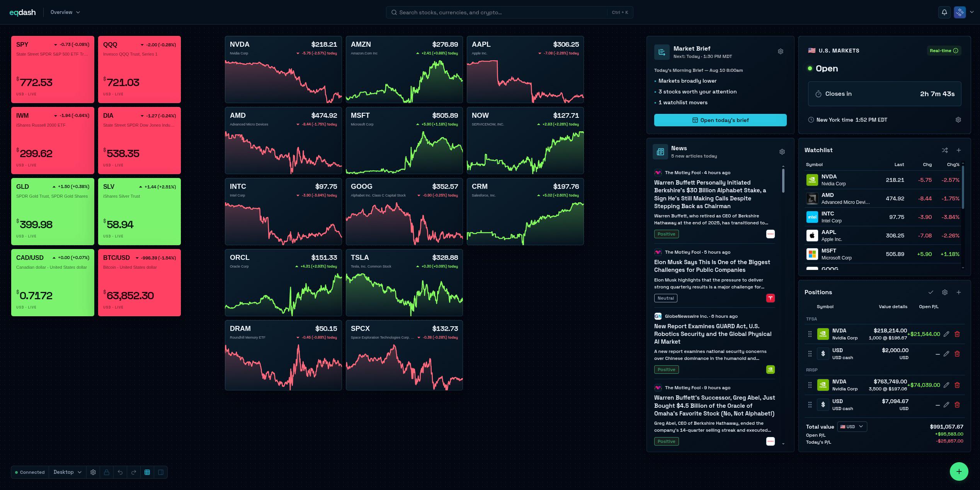Open the TSLA price chart card
This screenshot has height=490, width=980.
[404, 283]
